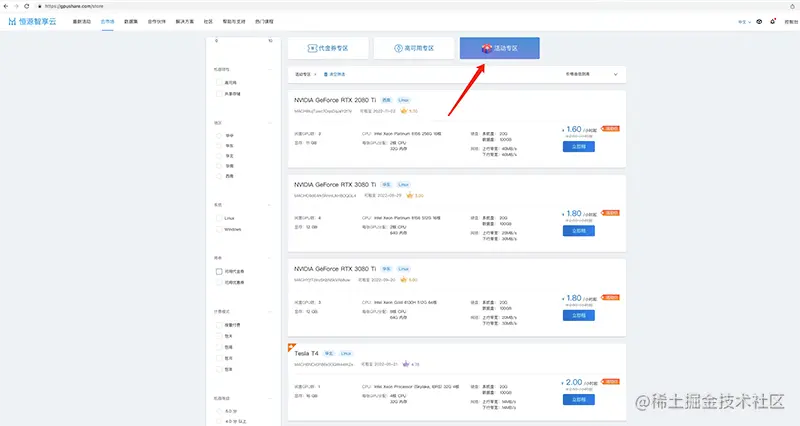This screenshot has width=800, height=426.
Task: Click 立即租 on the RTX 2080 Ti card
Action: click(579, 146)
